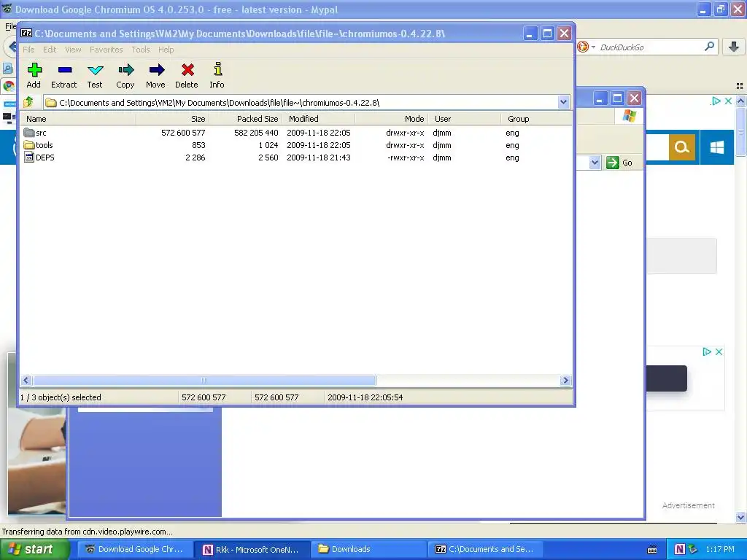The image size is (747, 560).
Task: Select the src folder icon
Action: tap(29, 133)
